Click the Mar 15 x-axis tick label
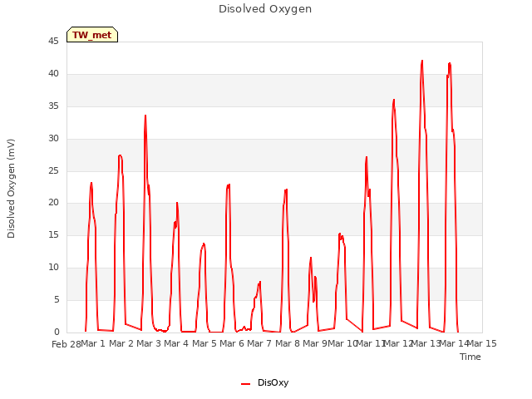This screenshot has width=532, height=399. click(482, 343)
